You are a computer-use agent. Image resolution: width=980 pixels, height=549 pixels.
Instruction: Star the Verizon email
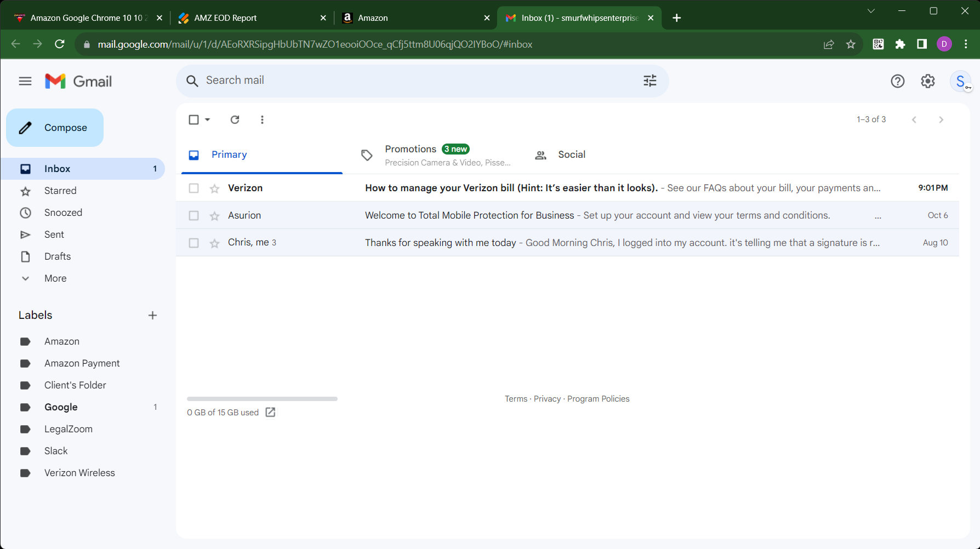tap(215, 188)
